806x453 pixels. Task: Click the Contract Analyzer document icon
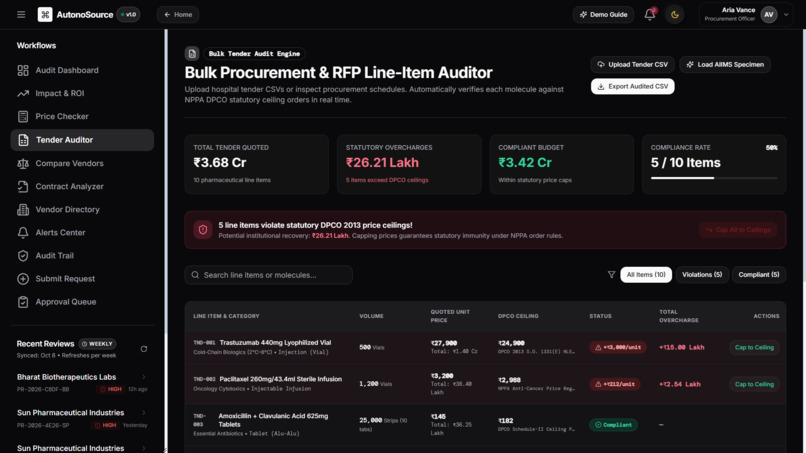tap(23, 186)
